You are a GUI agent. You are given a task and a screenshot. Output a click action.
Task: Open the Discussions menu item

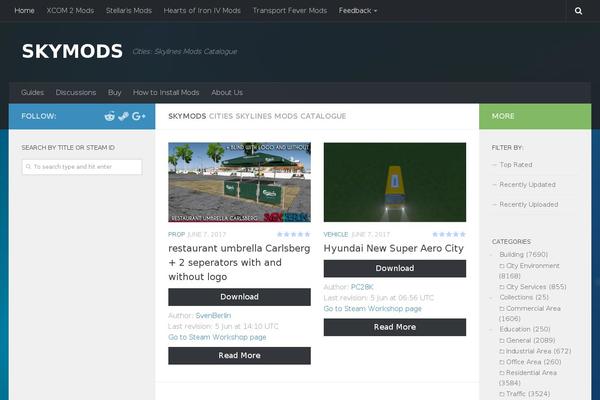click(76, 93)
